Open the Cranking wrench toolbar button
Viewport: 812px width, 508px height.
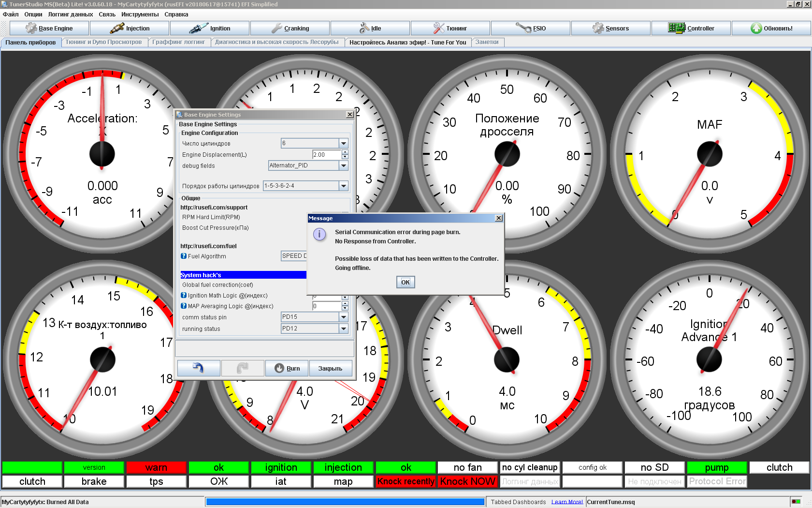click(x=290, y=28)
